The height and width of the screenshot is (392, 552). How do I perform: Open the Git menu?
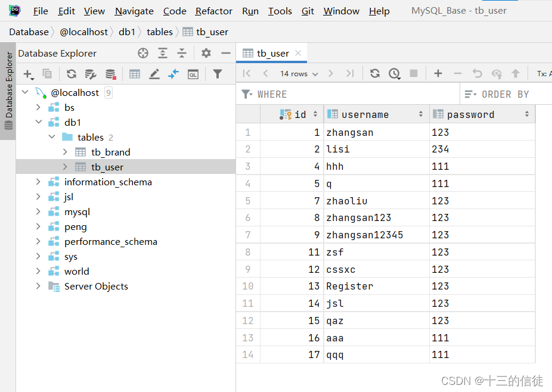(x=308, y=11)
